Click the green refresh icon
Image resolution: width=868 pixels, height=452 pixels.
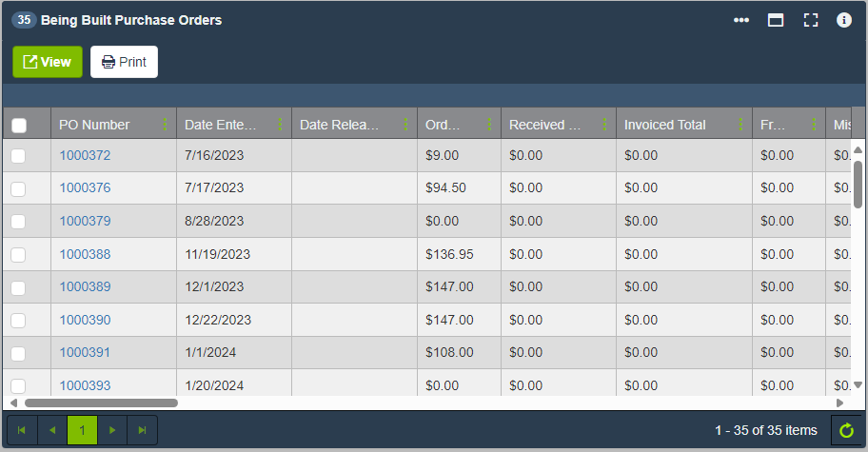pos(846,431)
